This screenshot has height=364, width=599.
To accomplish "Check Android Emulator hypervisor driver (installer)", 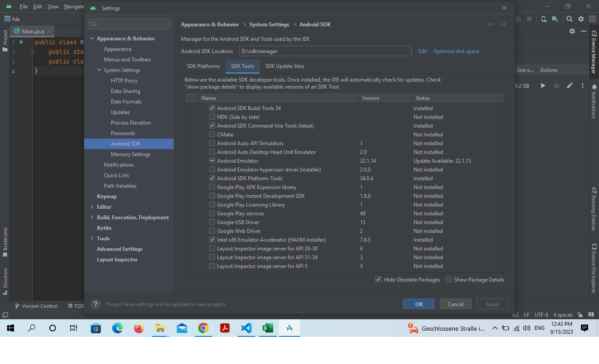I will (212, 169).
